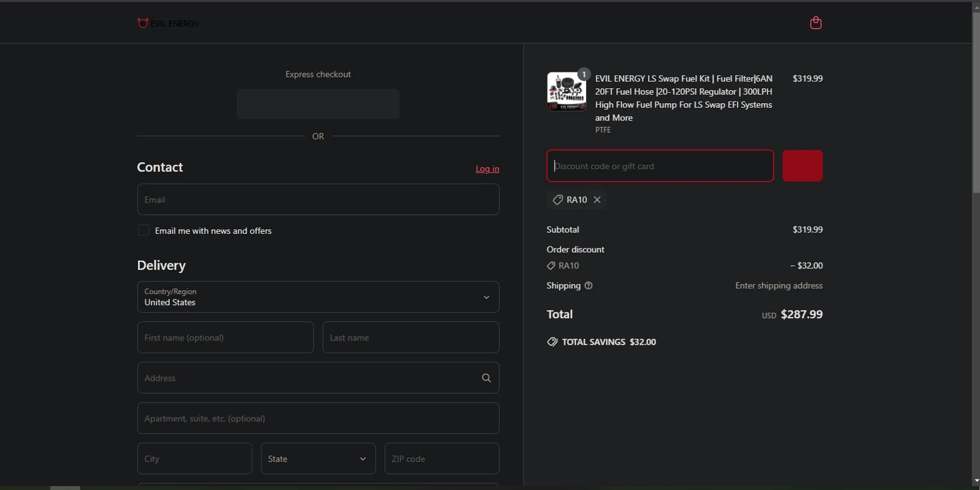Click the RA10 tag icon in the discount chip
The width and height of the screenshot is (980, 490).
[x=557, y=200]
